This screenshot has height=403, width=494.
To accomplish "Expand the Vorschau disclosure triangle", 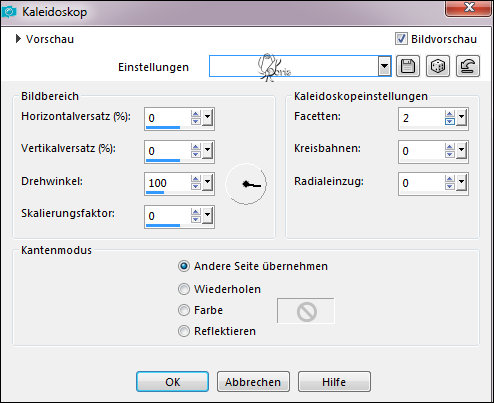I will pyautogui.click(x=18, y=39).
